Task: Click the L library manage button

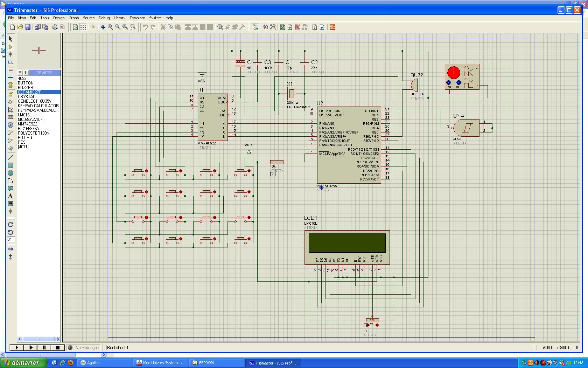Action: point(26,73)
